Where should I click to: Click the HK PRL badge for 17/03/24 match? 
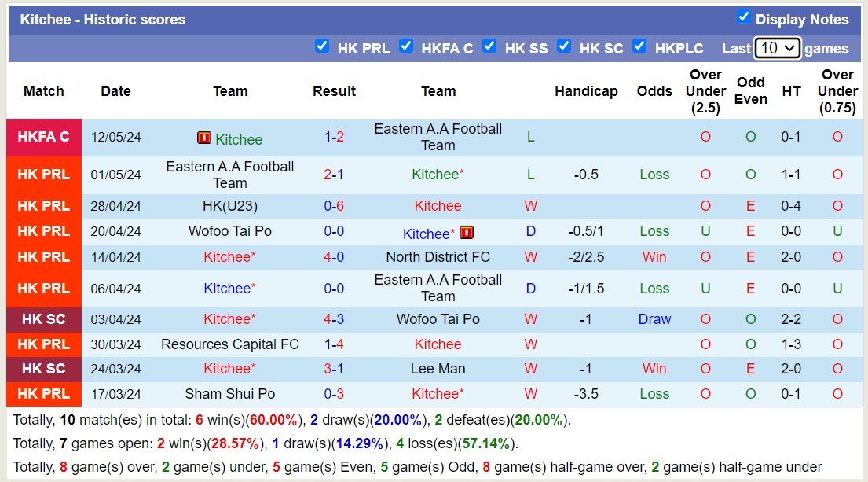click(44, 394)
